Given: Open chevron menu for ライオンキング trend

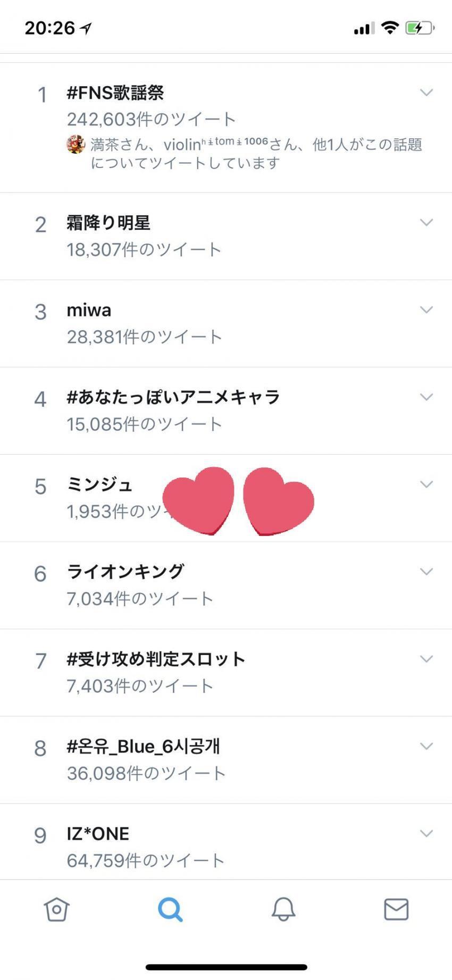Looking at the screenshot, I should pos(426,572).
